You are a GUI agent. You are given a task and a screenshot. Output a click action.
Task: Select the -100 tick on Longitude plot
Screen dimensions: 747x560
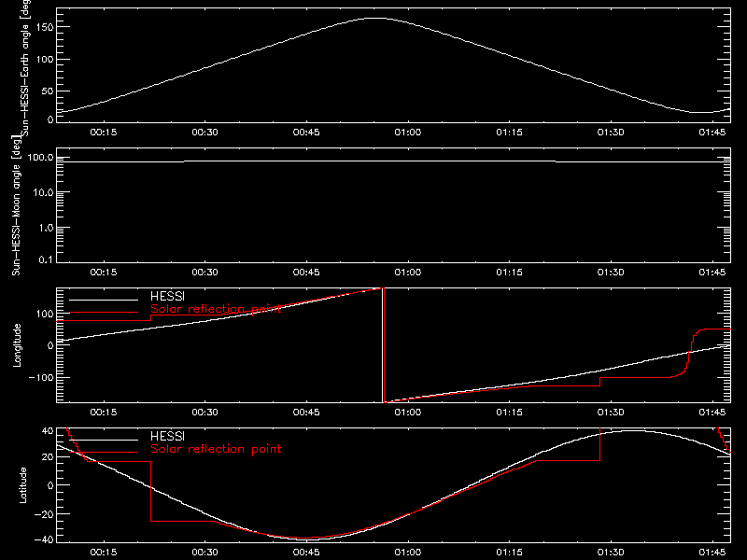point(41,377)
